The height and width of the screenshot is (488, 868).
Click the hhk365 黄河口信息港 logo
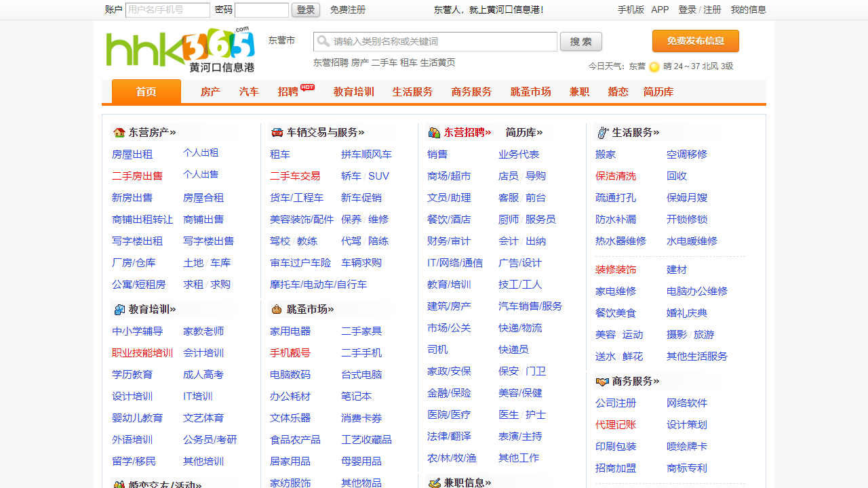(180, 49)
